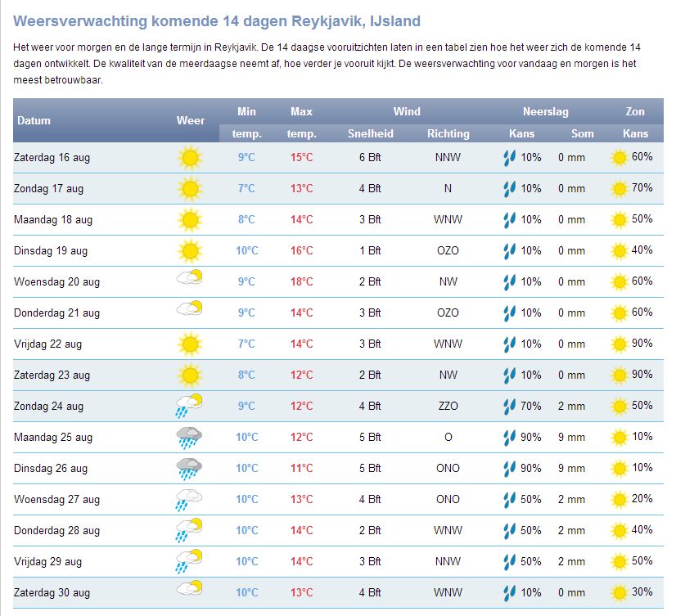
Task: Click the sun chance icon for Vrijdag 22 aug
Action: pyautogui.click(x=620, y=344)
